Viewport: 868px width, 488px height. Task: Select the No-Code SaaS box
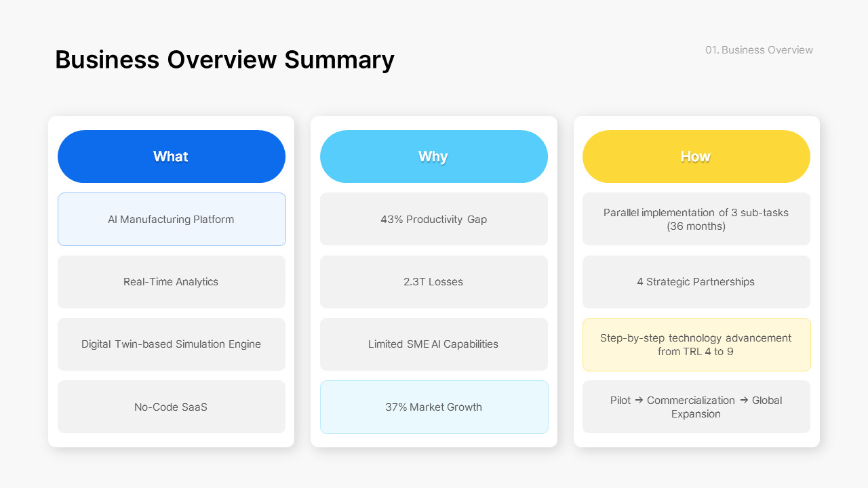[x=172, y=407]
